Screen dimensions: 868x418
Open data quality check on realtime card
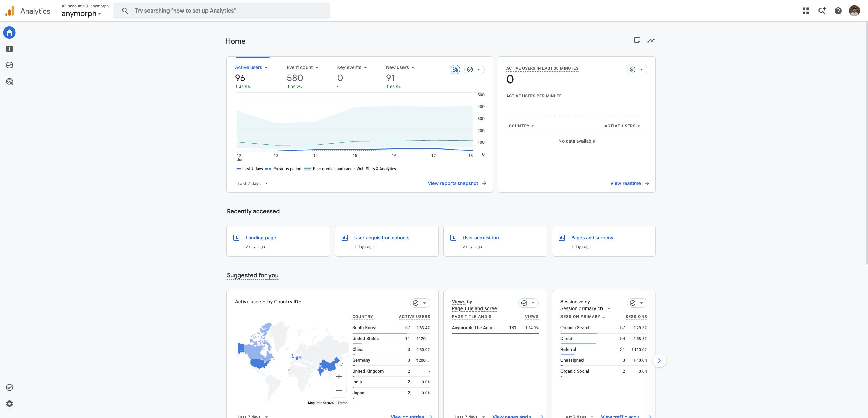tap(637, 69)
